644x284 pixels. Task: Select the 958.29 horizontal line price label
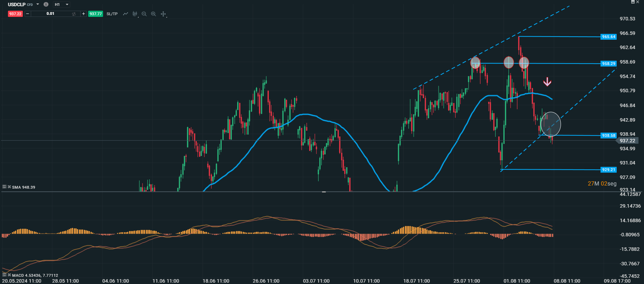tap(608, 64)
